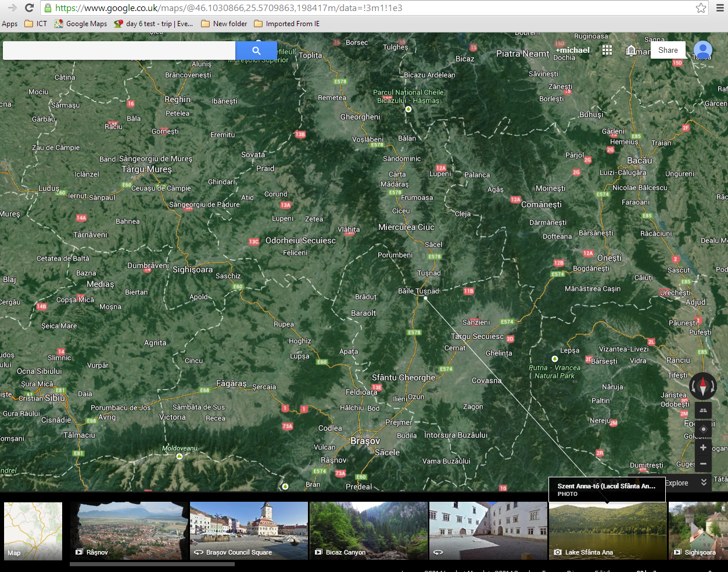The image size is (728, 572).
Task: Click the photo tour icon on Râșnov
Action: click(x=79, y=552)
